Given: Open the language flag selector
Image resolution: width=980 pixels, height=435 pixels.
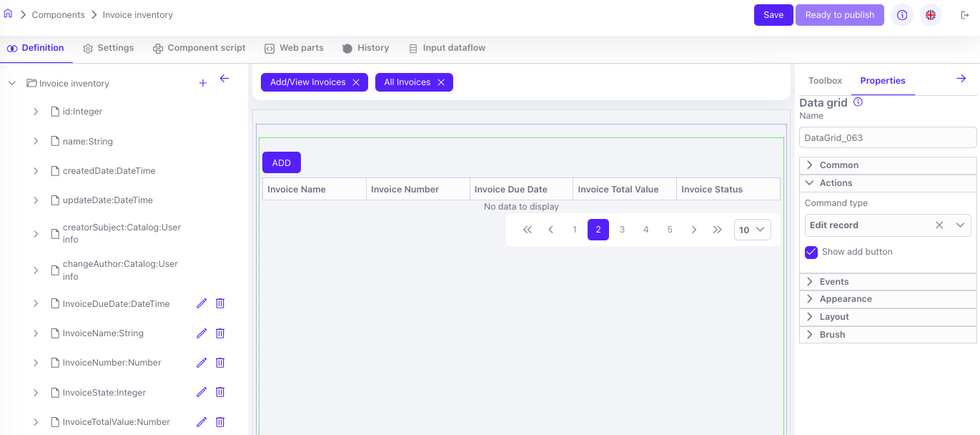Looking at the screenshot, I should tap(931, 15).
